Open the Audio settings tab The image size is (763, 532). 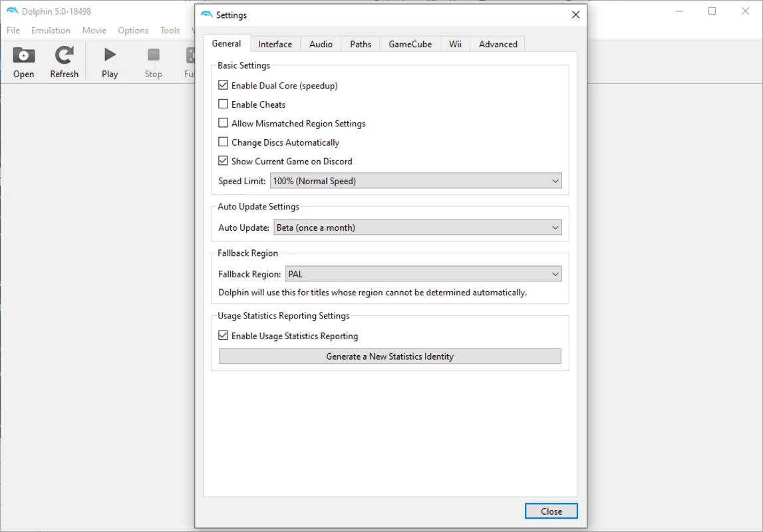tap(321, 45)
